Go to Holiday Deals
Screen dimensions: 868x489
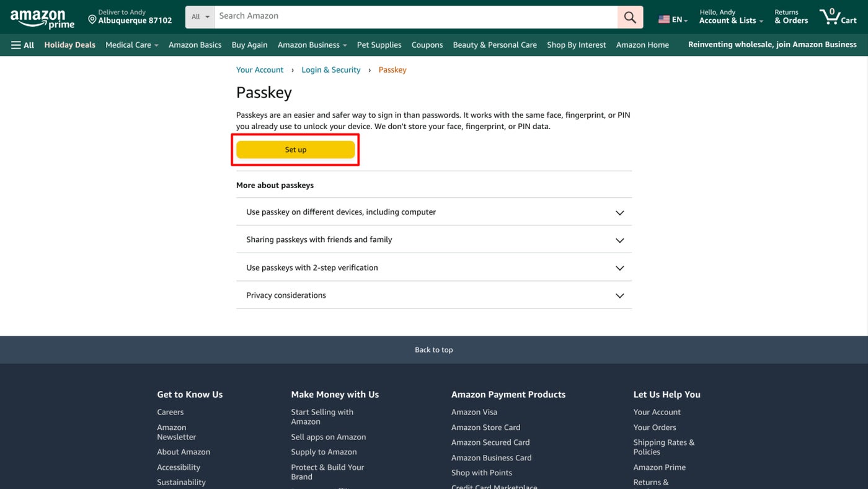tap(70, 45)
